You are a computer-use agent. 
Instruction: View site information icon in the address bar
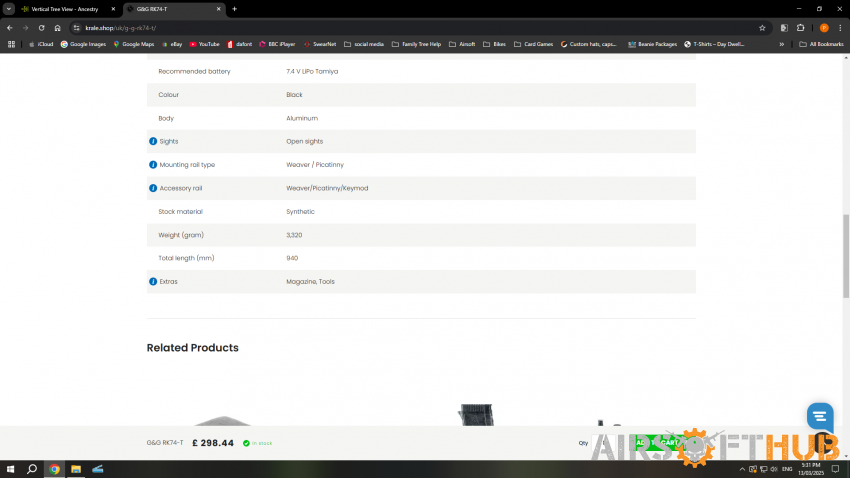pyautogui.click(x=76, y=28)
